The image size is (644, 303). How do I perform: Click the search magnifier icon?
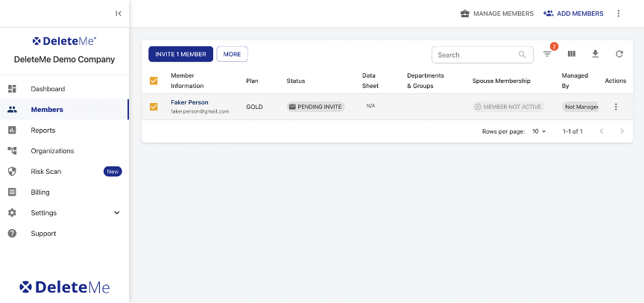(523, 54)
